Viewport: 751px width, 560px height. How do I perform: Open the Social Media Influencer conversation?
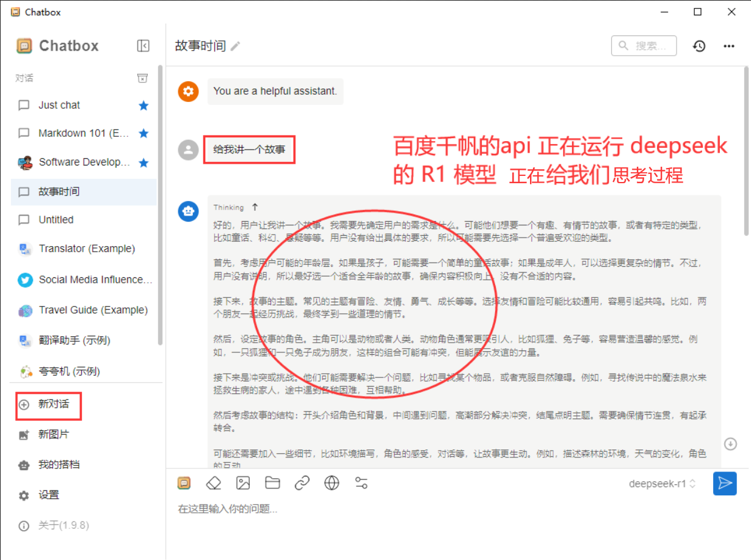click(x=84, y=280)
